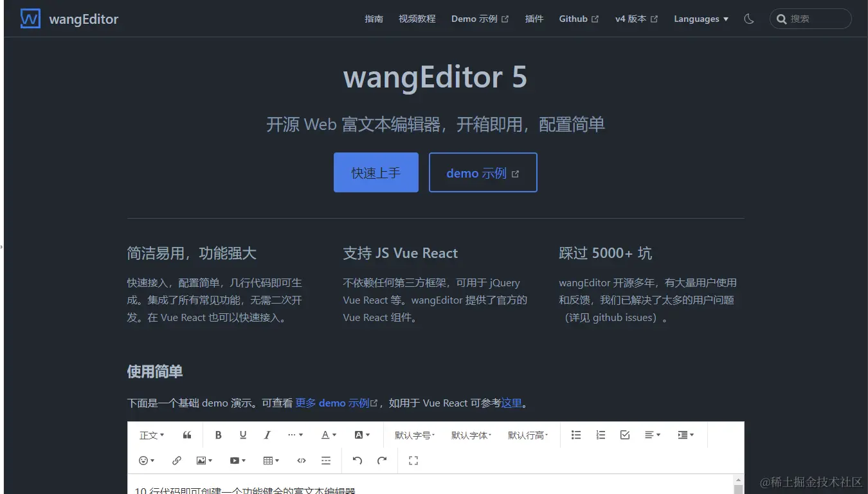This screenshot has width=868, height=494.
Task: Open the background color picker
Action: pyautogui.click(x=362, y=435)
